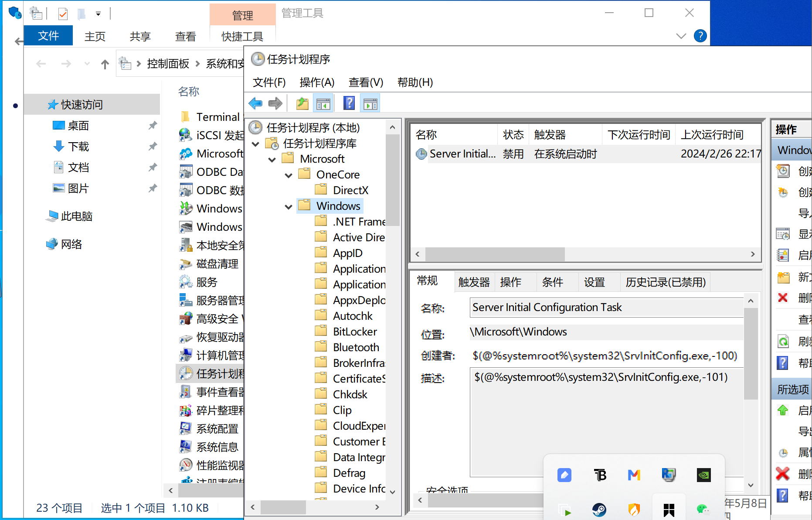The height and width of the screenshot is (520, 812).
Task: Click the task name field Server Initial Configuration Task
Action: [607, 308]
